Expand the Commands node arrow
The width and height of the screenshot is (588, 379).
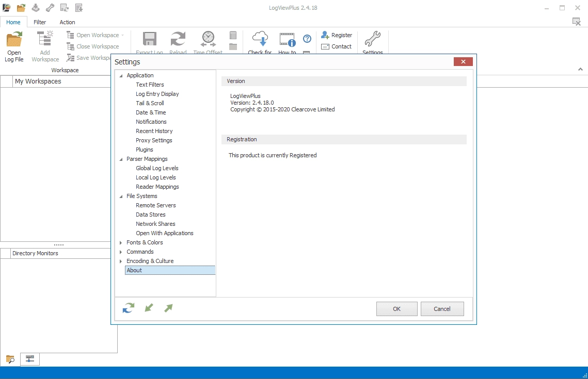tap(121, 252)
